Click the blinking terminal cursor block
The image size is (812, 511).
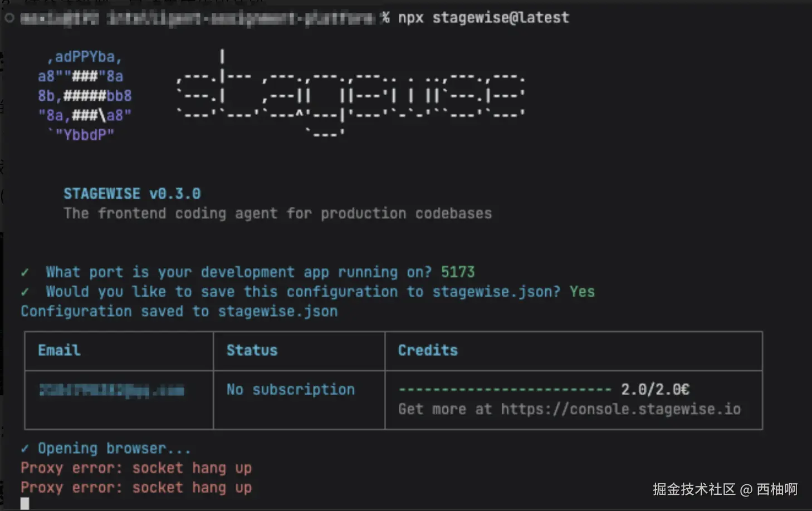(25, 503)
